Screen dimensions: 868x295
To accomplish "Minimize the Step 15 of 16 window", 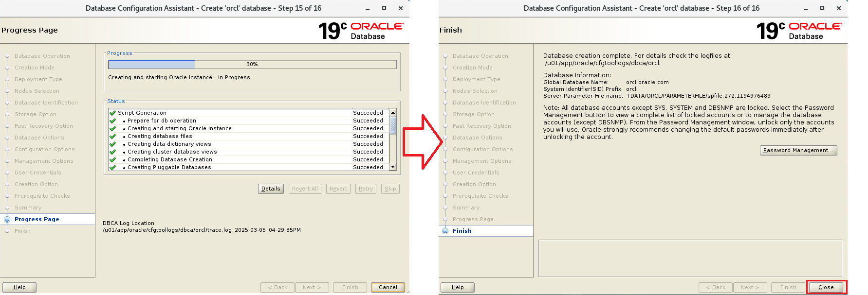I will click(368, 9).
